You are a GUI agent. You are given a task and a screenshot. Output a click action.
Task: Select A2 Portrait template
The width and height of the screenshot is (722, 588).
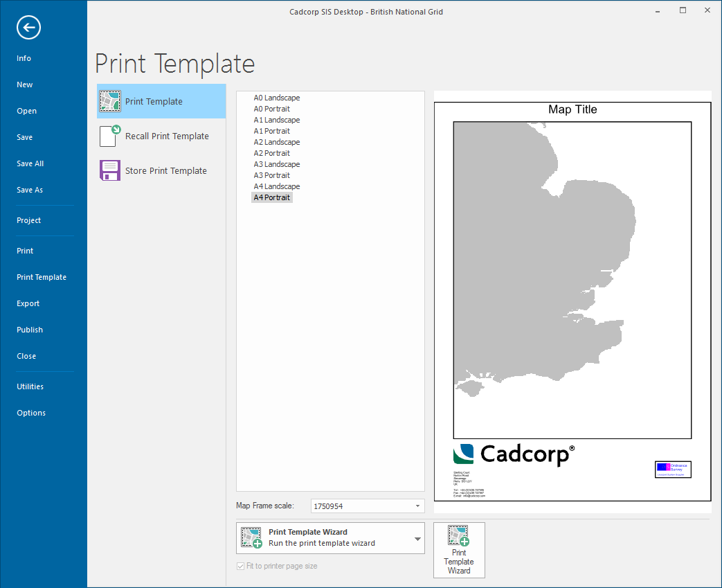click(271, 153)
